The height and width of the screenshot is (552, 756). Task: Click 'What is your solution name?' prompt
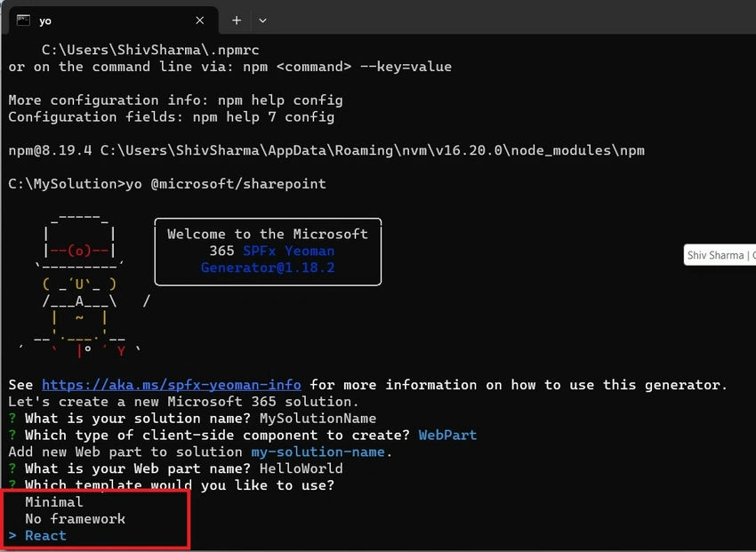[x=138, y=418]
